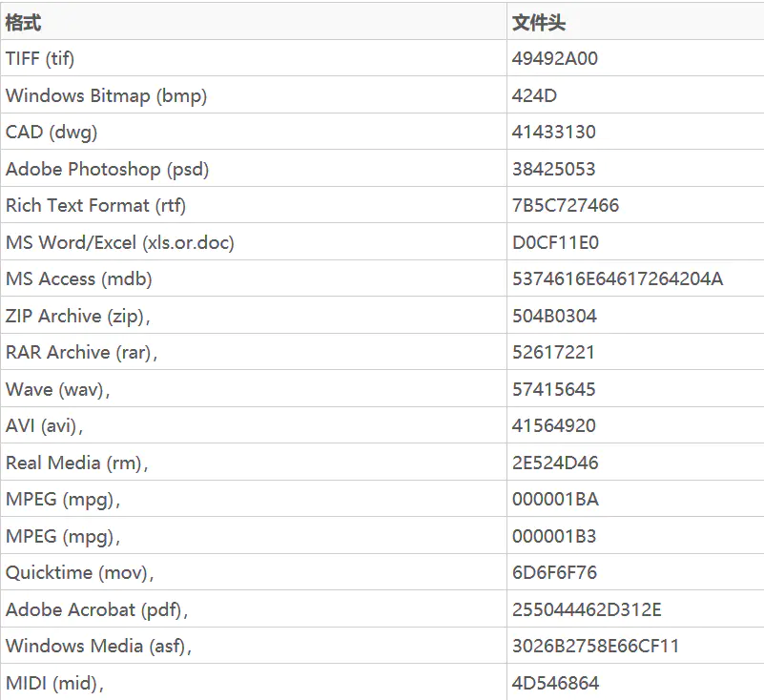Click the PDF signature 255044462D312E
Screen dimensions: 764x700
(587, 609)
